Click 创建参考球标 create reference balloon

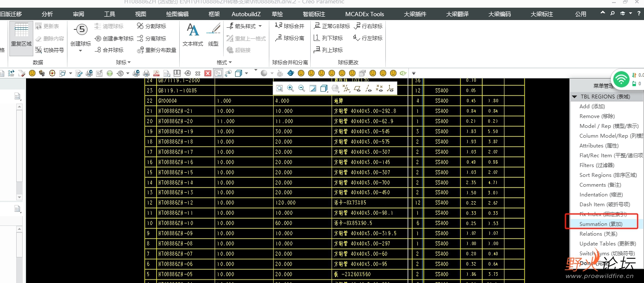pyautogui.click(x=114, y=38)
